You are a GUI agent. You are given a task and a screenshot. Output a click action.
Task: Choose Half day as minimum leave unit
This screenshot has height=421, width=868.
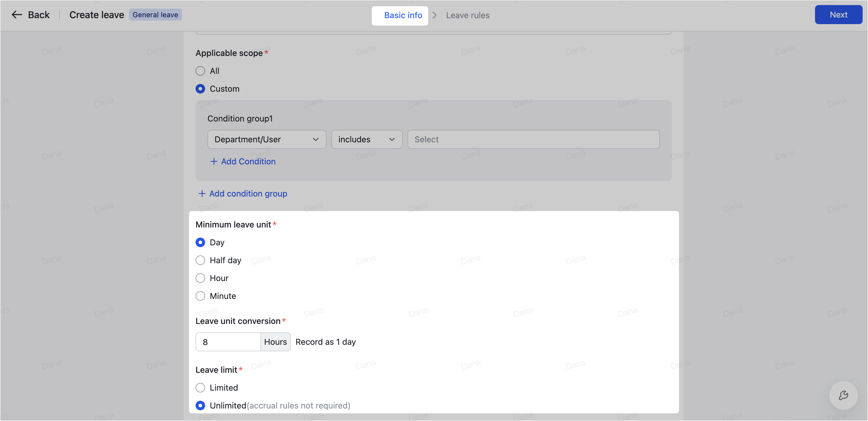coord(201,260)
